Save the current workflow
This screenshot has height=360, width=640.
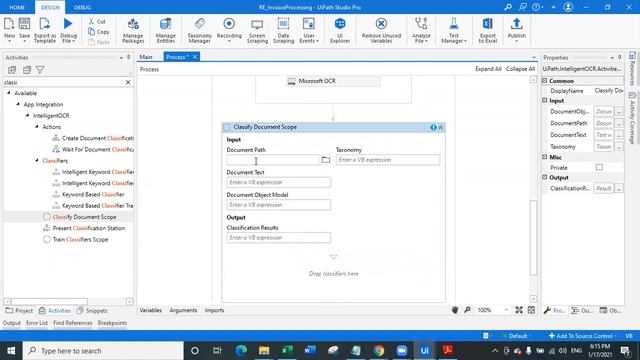click(x=24, y=29)
